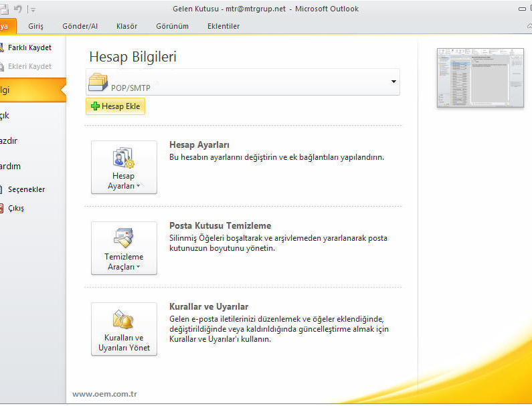Click the Kurallar ve Uyarılar heading
The width and height of the screenshot is (532, 406).
(x=209, y=306)
